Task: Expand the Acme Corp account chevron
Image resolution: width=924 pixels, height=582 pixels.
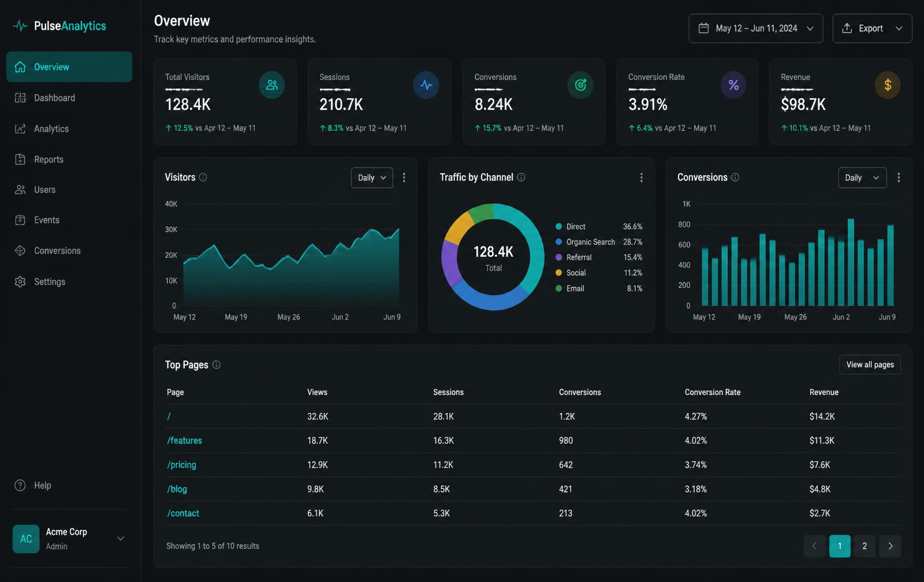Action: point(121,539)
